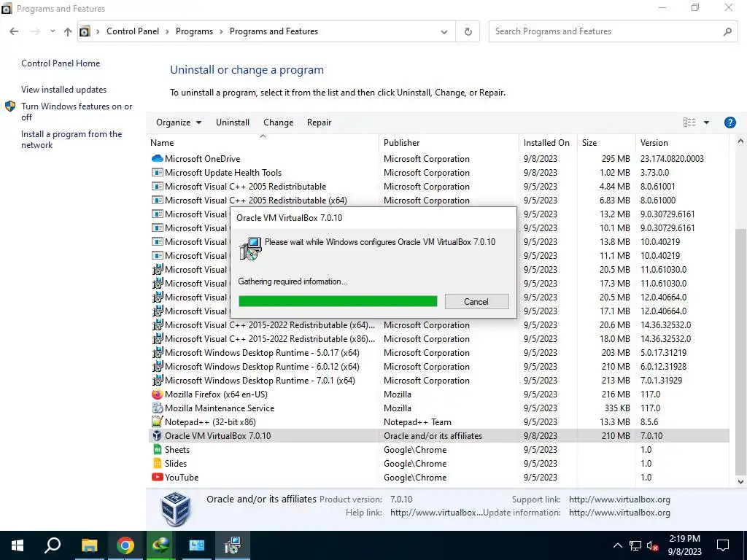Click Repair in the toolbar
Viewport: 747px width, 560px height.
coord(320,122)
